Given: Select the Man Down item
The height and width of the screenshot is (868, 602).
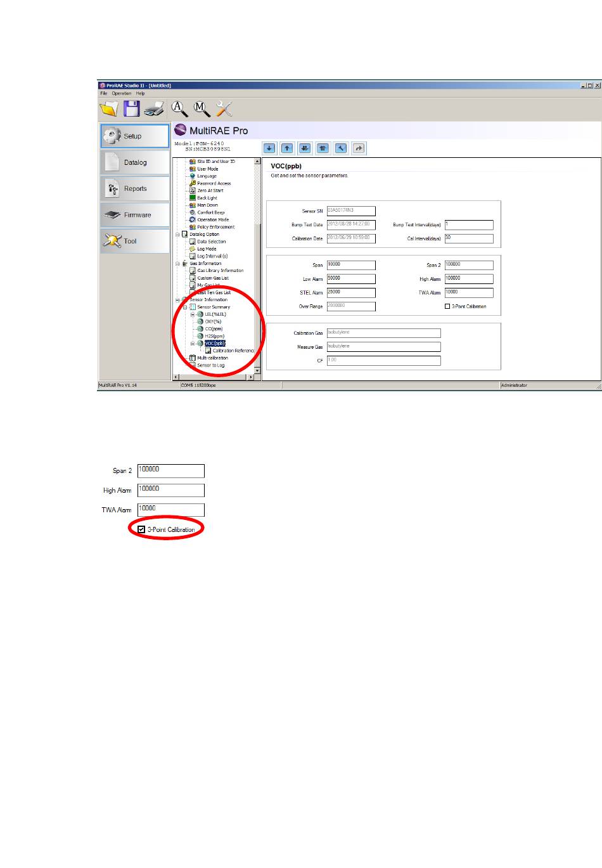Looking at the screenshot, I should coord(207,205).
